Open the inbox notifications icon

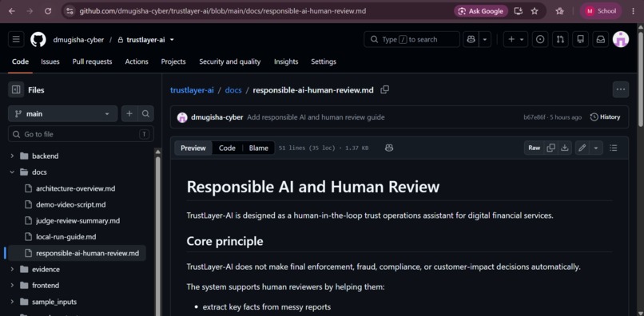click(x=601, y=39)
